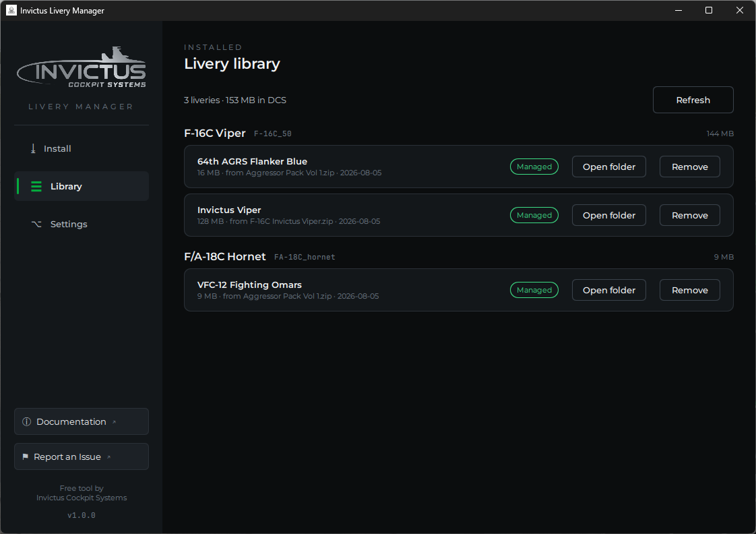The width and height of the screenshot is (756, 534).
Task: Click the F/A-18C Hornet group heading
Action: click(224, 257)
